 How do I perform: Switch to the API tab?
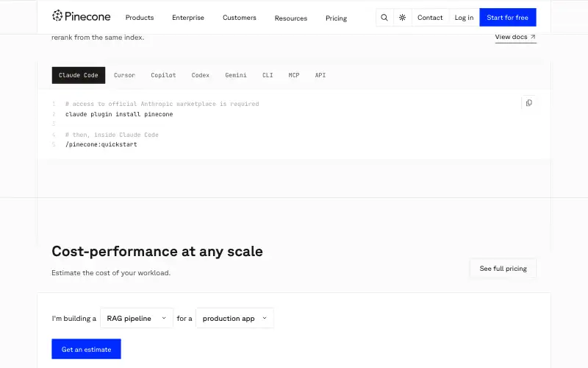[320, 75]
